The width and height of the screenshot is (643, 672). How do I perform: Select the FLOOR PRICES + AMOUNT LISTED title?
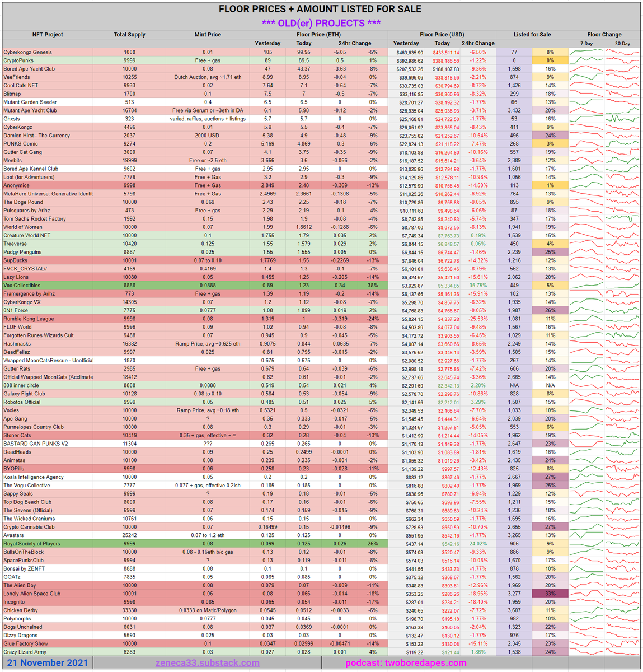pyautogui.click(x=320, y=9)
